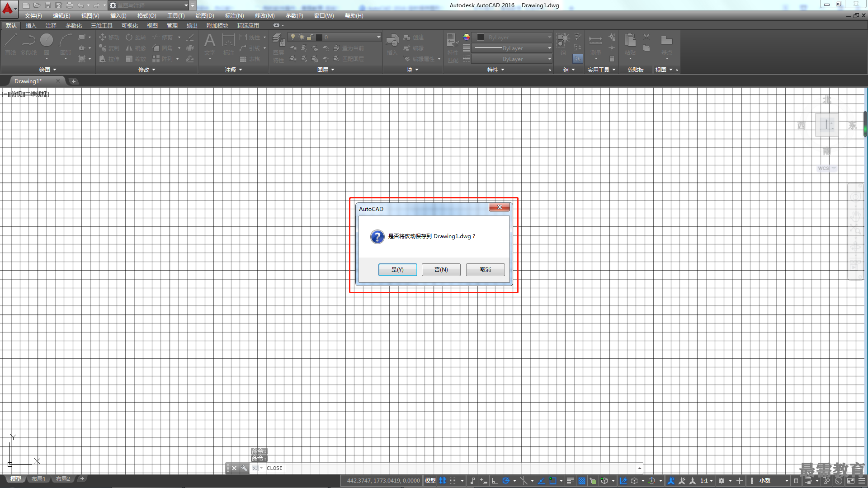This screenshot has height=488, width=868.
Task: Expand the 修改 (Modify) panel
Action: (146, 70)
